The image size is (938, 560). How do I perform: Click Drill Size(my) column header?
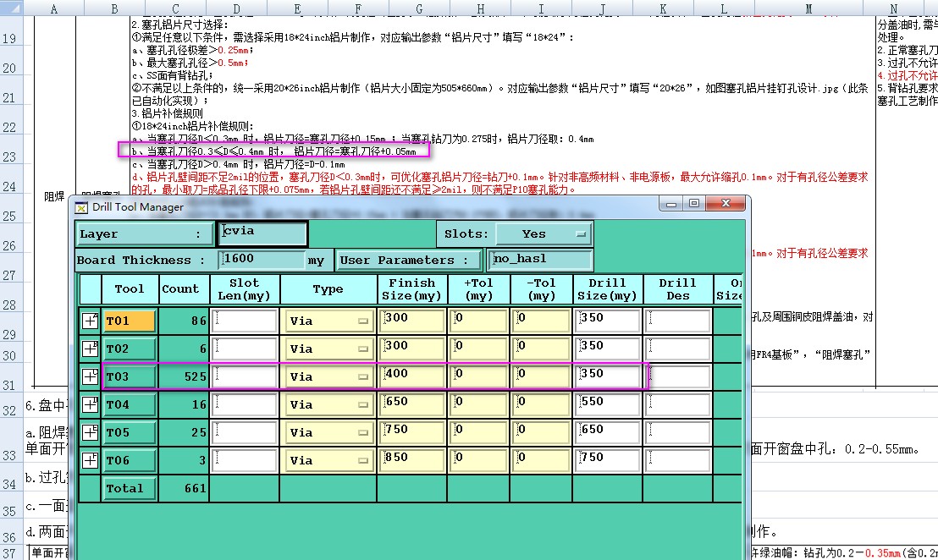click(608, 289)
